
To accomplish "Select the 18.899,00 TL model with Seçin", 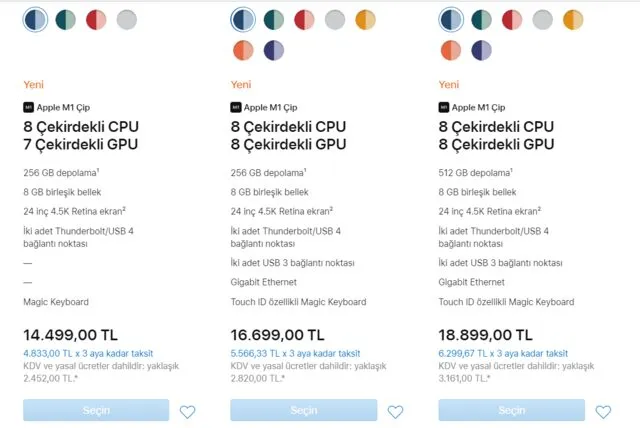I will pos(512,410).
